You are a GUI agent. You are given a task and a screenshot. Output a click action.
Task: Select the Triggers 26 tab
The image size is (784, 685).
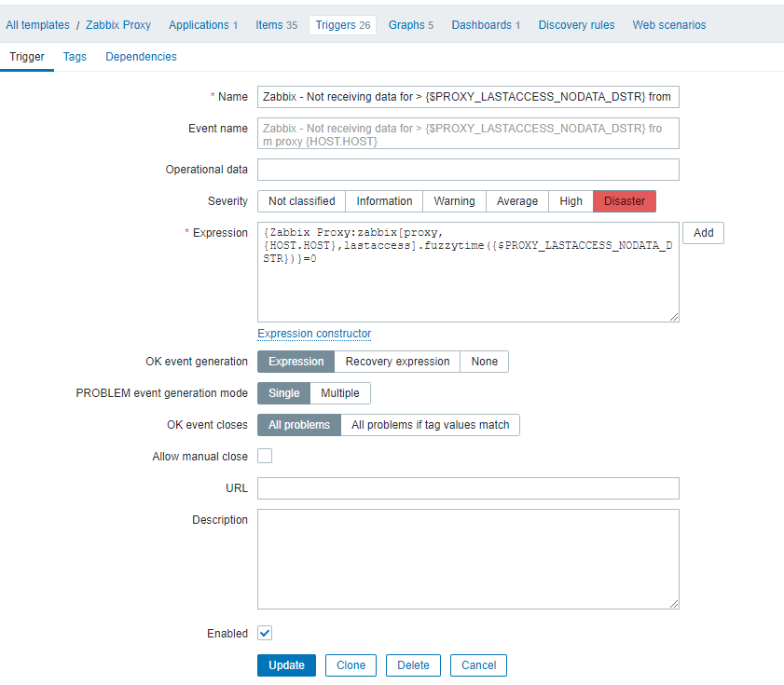click(342, 25)
